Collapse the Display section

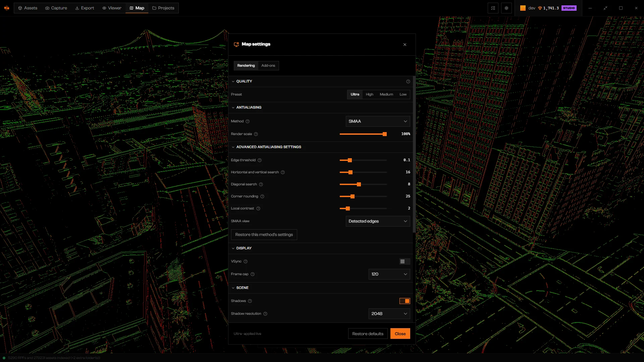point(233,248)
